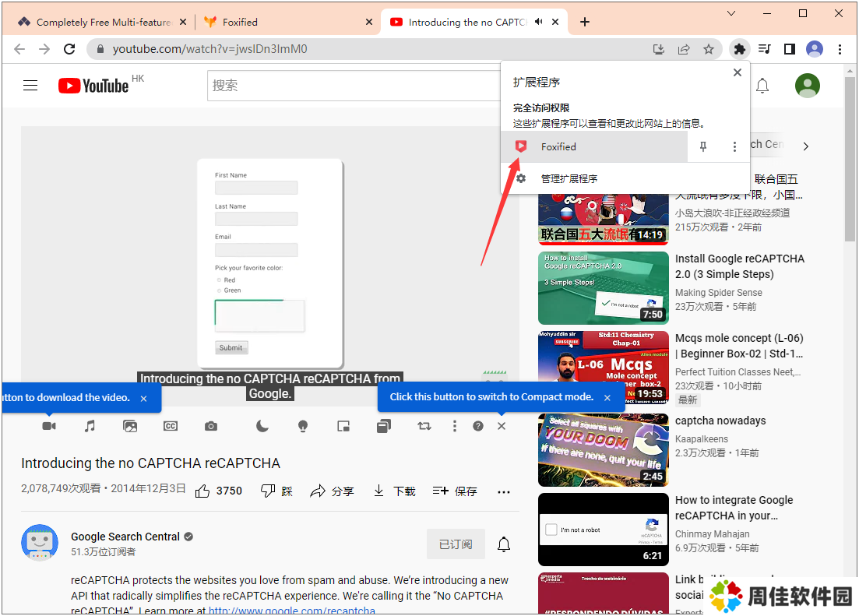The width and height of the screenshot is (859, 616).
Task: Click the video camera download icon
Action: click(49, 426)
